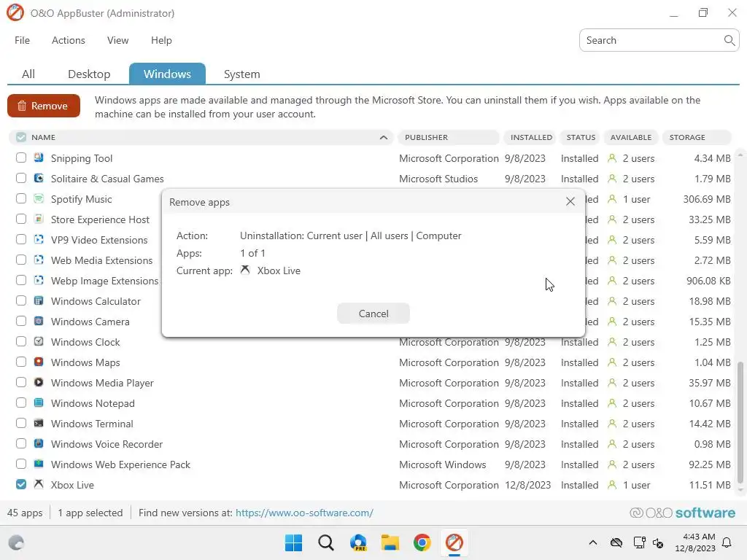Switch to the Desktop tab
Screen dimensions: 747x560
click(x=89, y=74)
